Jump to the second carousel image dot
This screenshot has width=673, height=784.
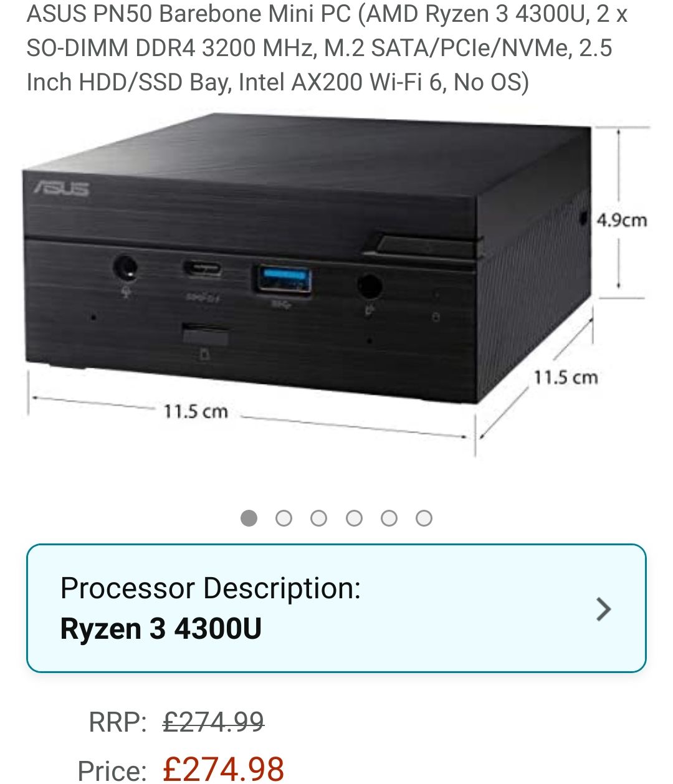[284, 518]
